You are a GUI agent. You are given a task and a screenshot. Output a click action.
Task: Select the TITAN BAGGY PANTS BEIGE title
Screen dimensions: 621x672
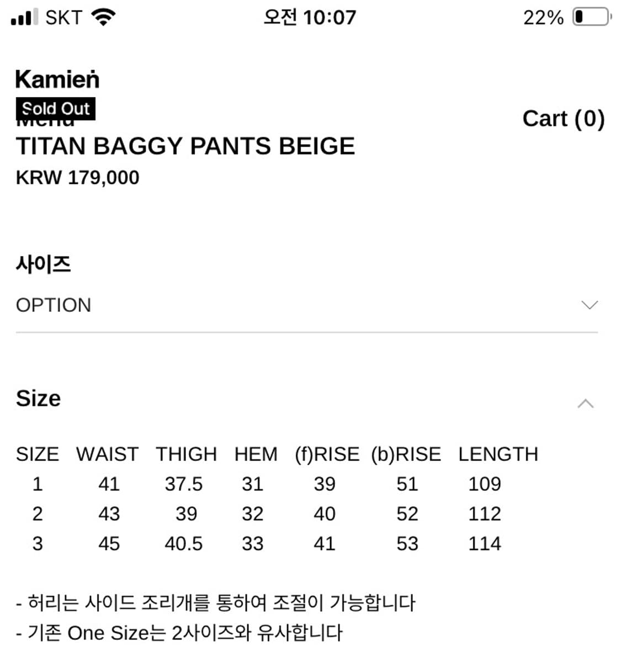(185, 146)
